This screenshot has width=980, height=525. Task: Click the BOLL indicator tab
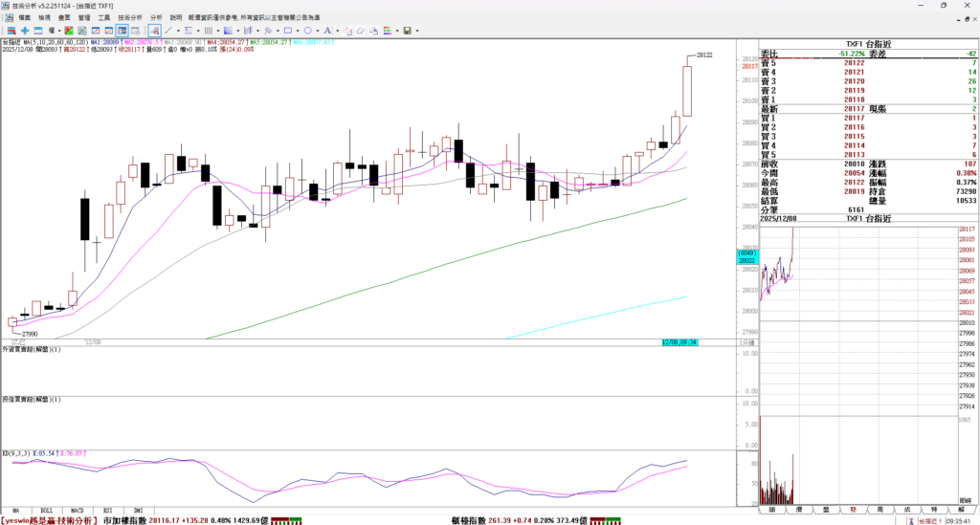click(x=46, y=511)
